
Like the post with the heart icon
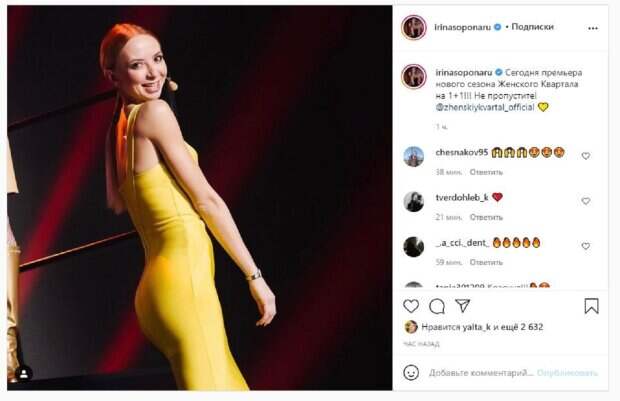411,306
